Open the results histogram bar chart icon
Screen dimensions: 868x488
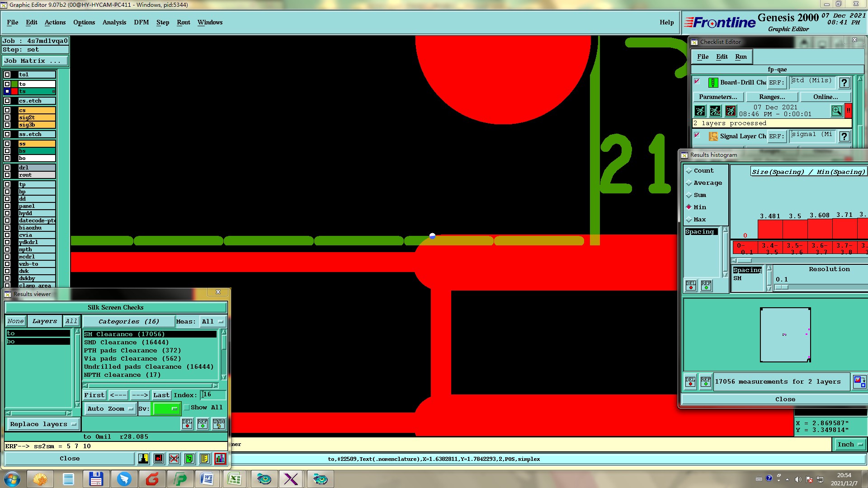[x=220, y=459]
